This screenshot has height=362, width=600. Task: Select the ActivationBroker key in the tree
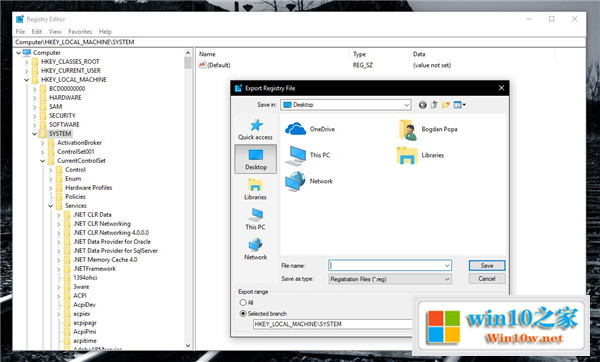79,143
